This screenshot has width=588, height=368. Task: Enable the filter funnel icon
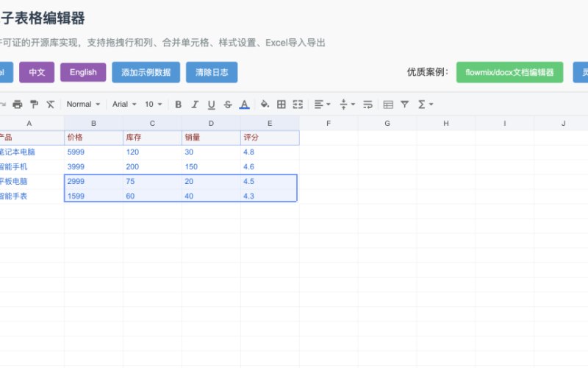click(405, 105)
